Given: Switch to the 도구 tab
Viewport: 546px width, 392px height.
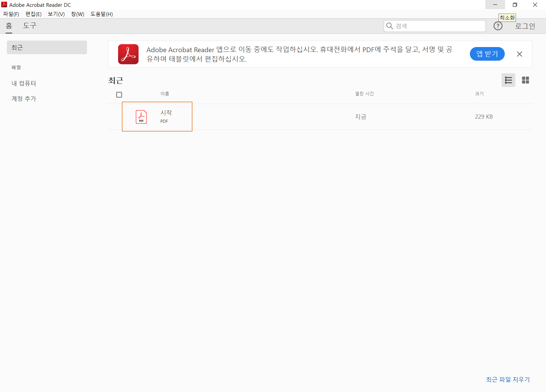Looking at the screenshot, I should [x=30, y=26].
